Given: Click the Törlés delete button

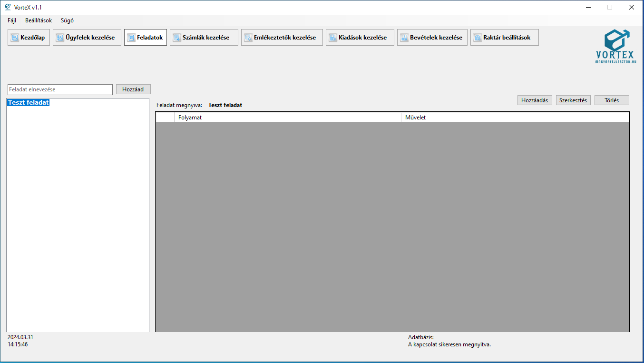Looking at the screenshot, I should [611, 100].
